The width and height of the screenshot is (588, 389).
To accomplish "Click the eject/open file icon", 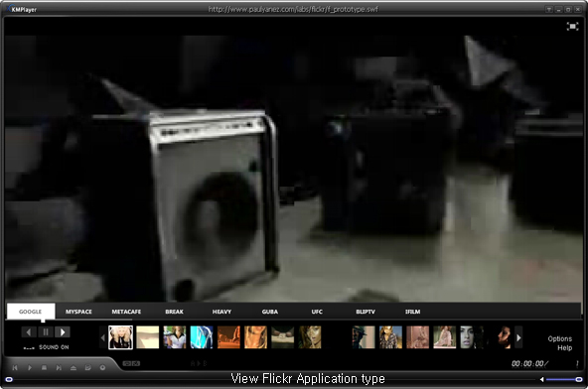I will (x=73, y=367).
